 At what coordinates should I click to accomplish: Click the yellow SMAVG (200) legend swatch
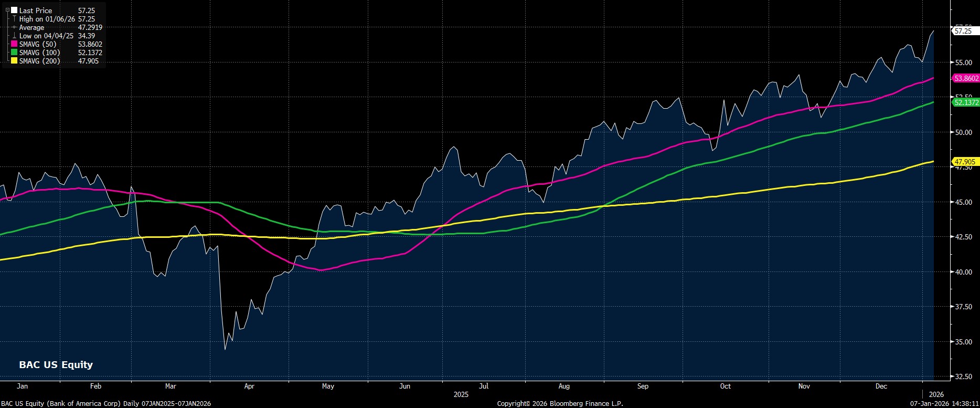pyautogui.click(x=14, y=61)
